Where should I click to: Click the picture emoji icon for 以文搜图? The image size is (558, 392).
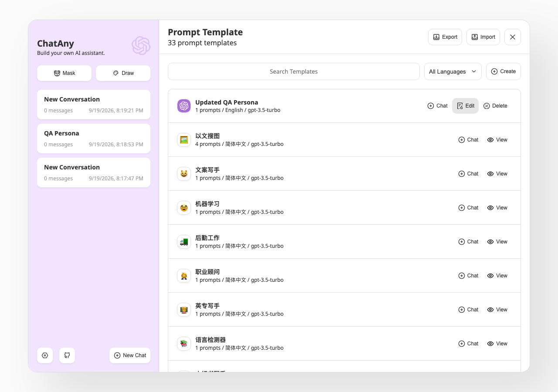(x=184, y=140)
